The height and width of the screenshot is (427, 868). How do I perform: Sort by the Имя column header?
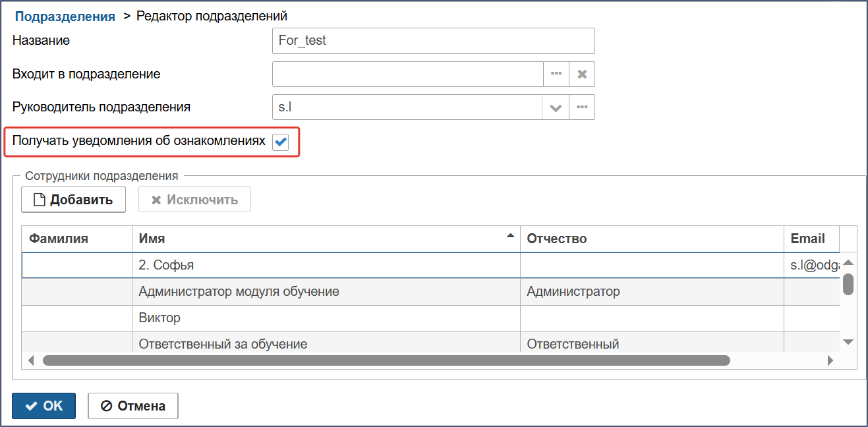coord(326,239)
